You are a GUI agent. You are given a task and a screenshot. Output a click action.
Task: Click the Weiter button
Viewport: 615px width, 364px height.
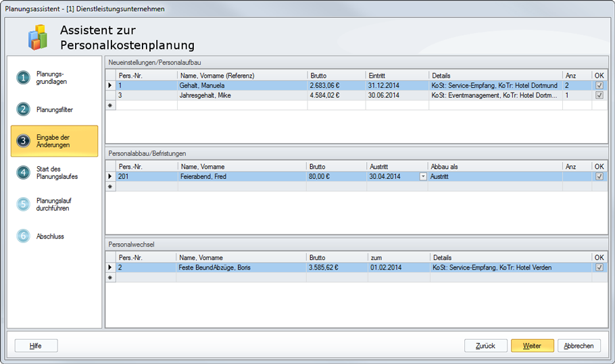coord(533,346)
